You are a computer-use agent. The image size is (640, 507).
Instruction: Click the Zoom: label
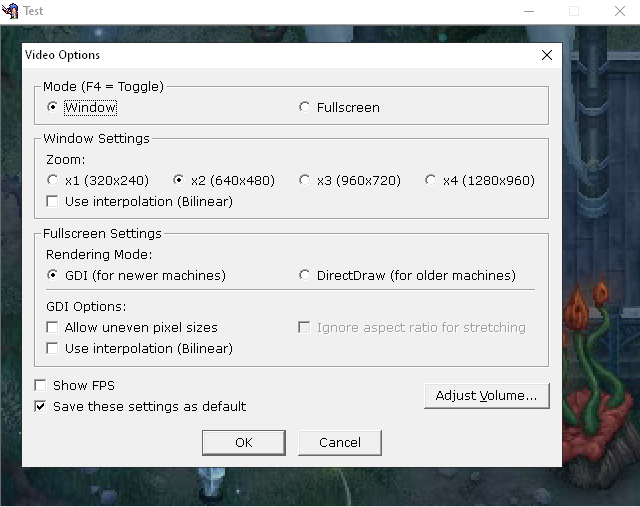(x=66, y=160)
